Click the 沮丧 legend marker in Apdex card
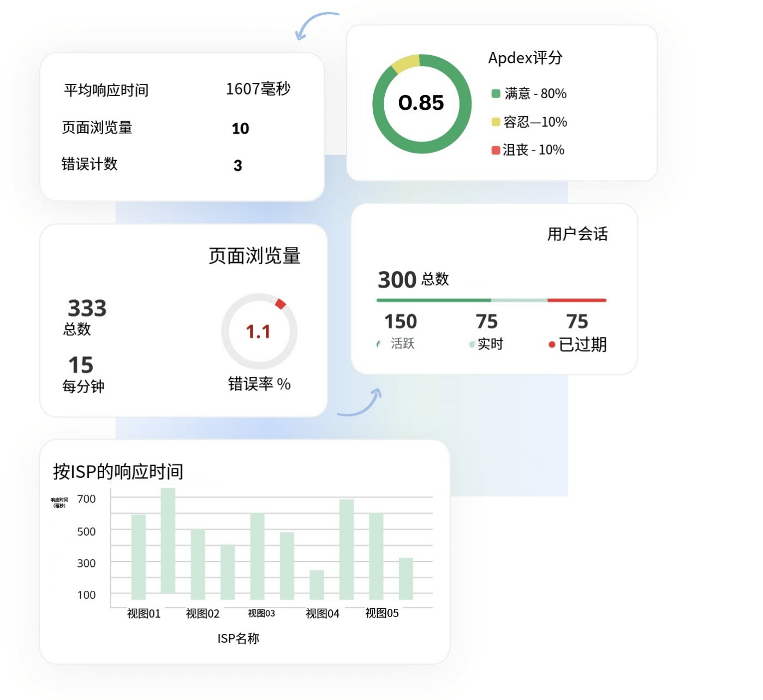This screenshot has height=700, width=763. 496,150
